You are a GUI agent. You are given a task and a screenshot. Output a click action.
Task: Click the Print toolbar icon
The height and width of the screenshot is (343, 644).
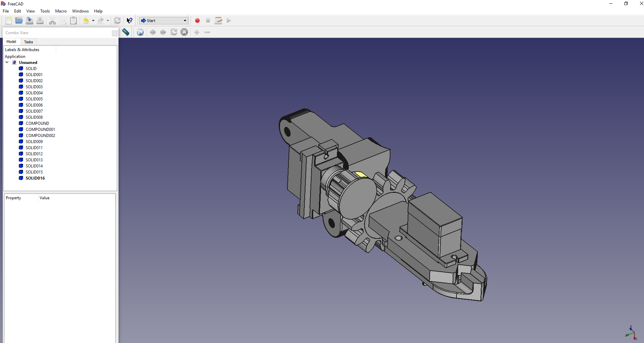(40, 21)
